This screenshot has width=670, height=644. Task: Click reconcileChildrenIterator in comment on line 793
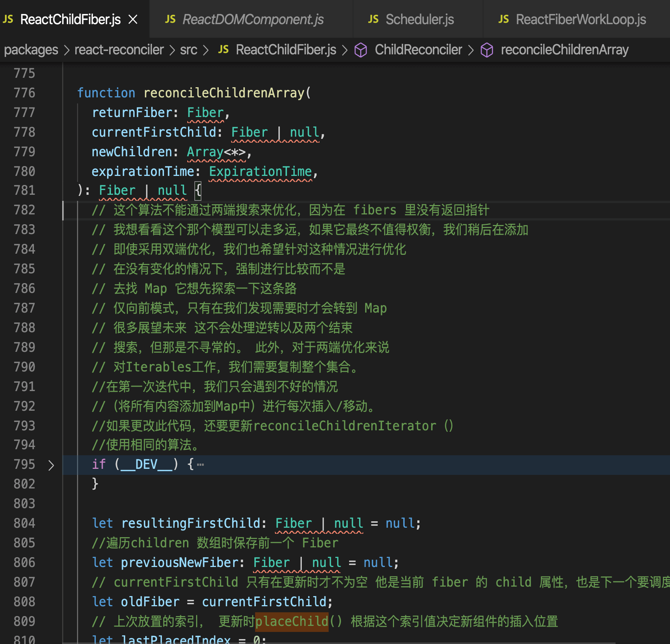coord(345,426)
